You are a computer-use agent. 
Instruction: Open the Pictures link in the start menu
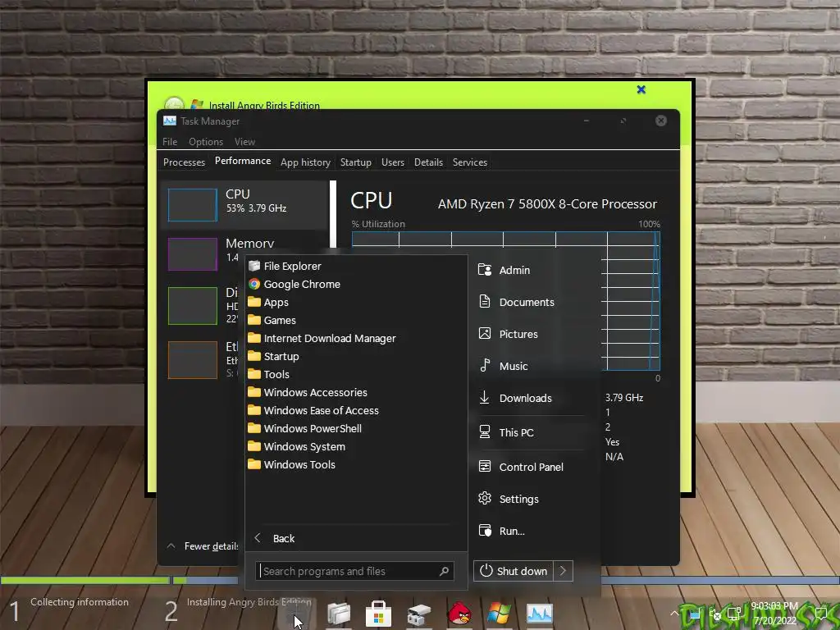coord(518,335)
